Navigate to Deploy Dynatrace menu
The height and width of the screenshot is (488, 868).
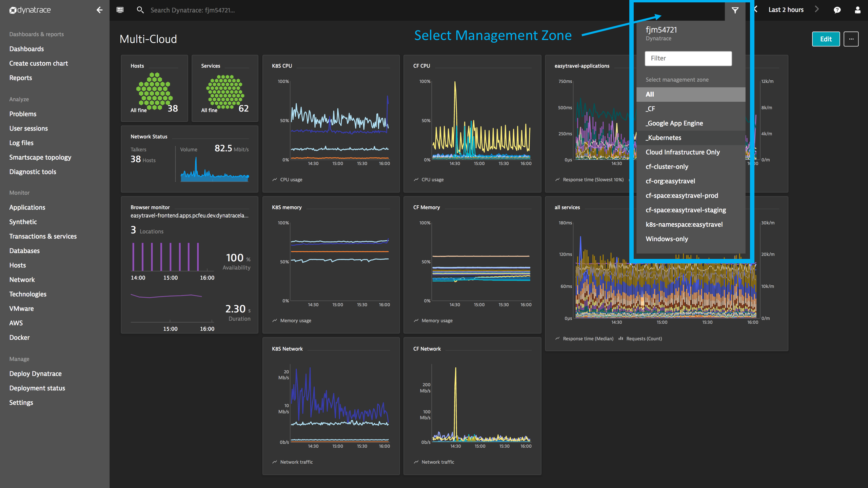click(35, 373)
